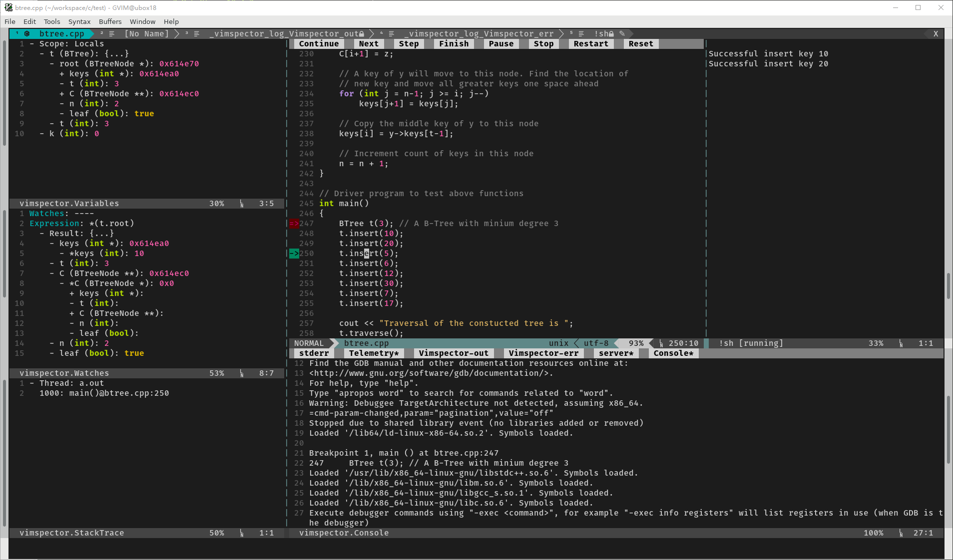
Task: Show the server* output tab
Action: click(616, 353)
